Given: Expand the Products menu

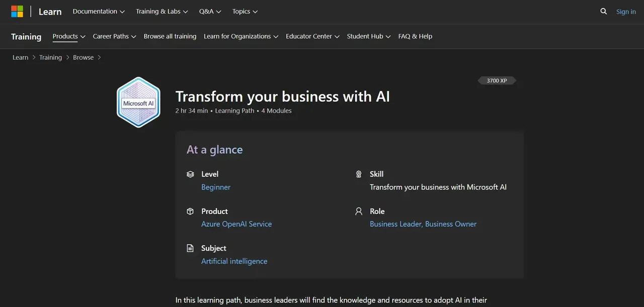Looking at the screenshot, I should (x=69, y=36).
